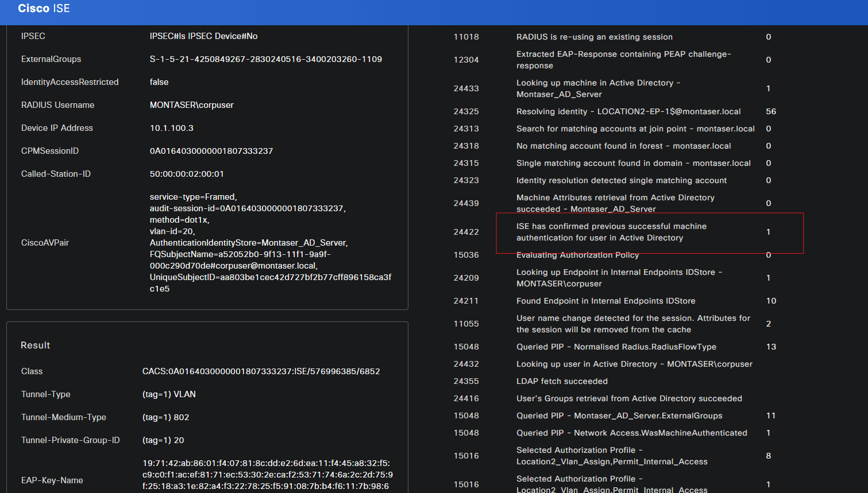Click step code 24439

tap(466, 203)
